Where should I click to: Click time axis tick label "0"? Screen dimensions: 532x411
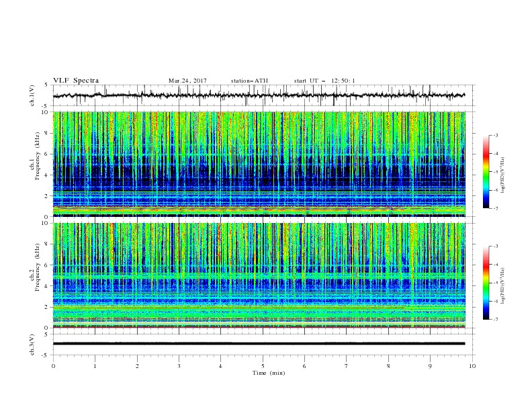pyautogui.click(x=53, y=366)
